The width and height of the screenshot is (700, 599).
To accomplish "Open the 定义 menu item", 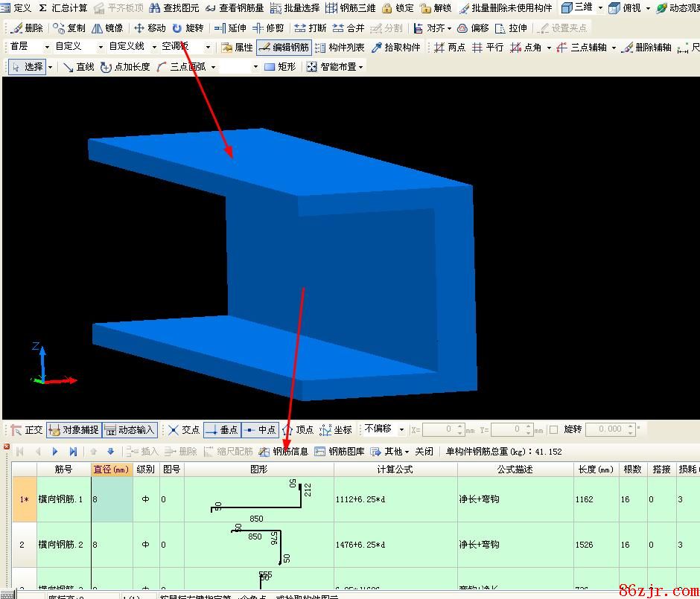I will coord(16,8).
